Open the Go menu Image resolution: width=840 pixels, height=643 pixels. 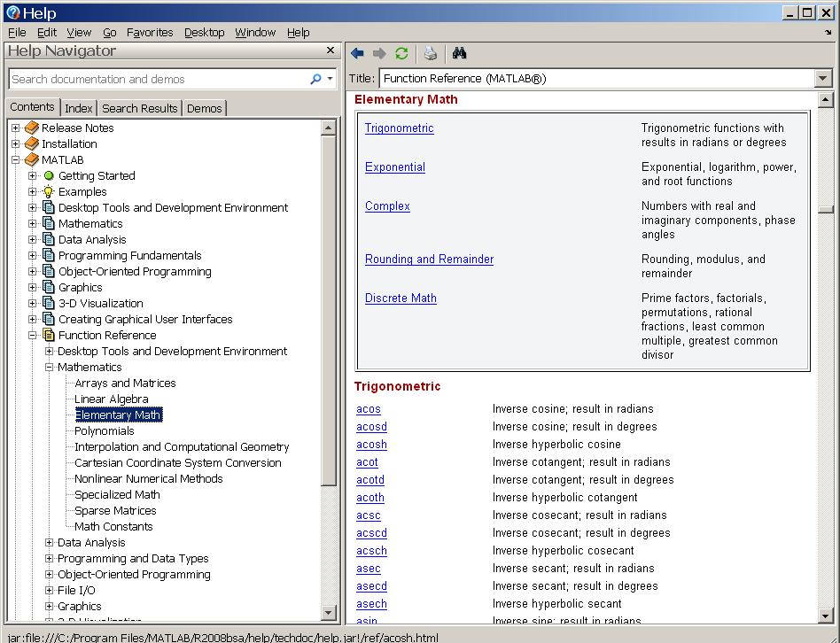click(x=109, y=33)
